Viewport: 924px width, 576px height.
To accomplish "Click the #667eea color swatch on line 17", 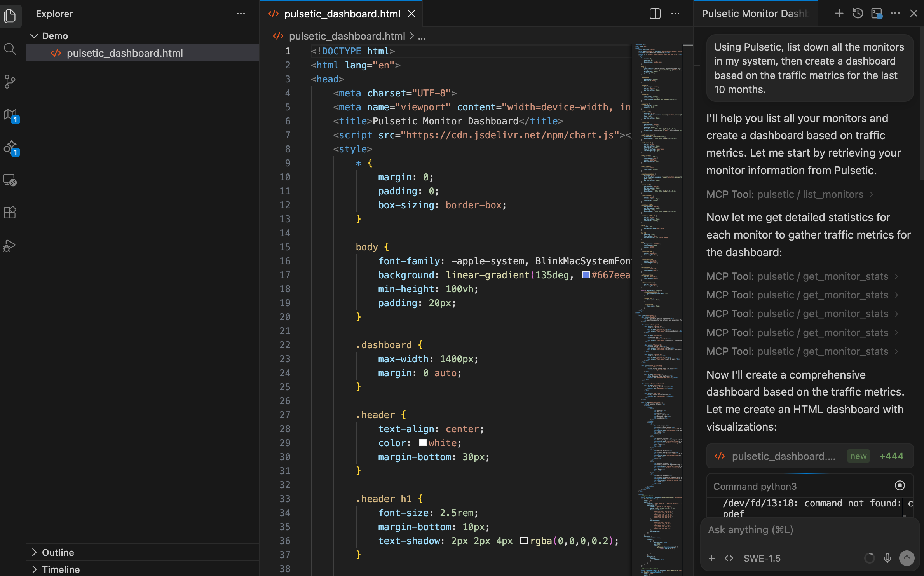I will click(x=585, y=275).
